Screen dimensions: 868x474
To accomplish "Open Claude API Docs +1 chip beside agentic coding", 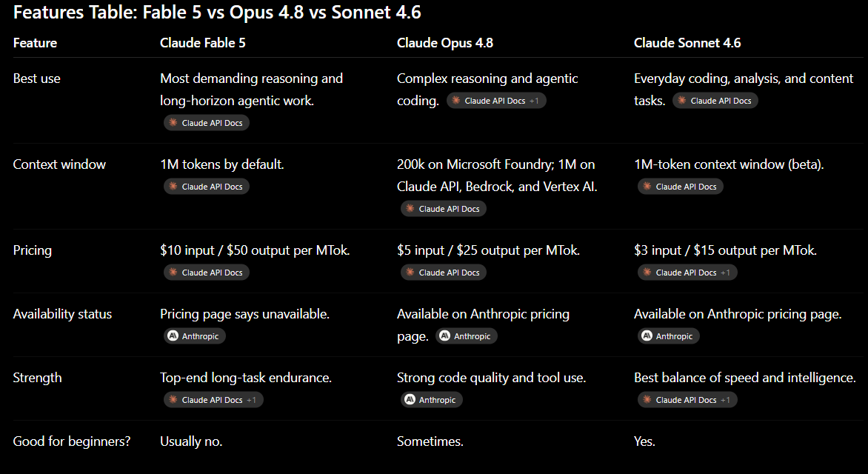I will (496, 101).
